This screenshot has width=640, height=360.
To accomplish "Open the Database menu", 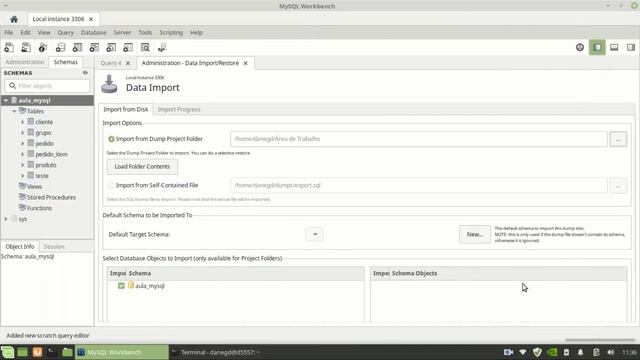I will [x=93, y=33].
